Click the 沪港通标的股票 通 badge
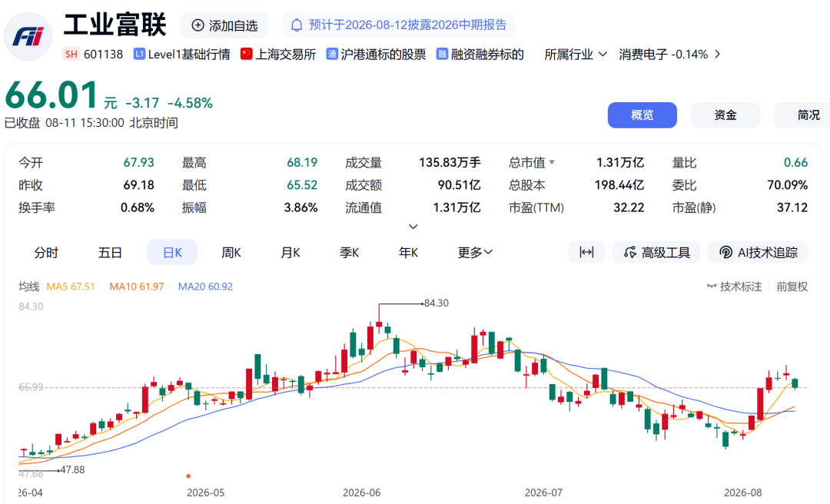The height and width of the screenshot is (504, 830). (332, 54)
